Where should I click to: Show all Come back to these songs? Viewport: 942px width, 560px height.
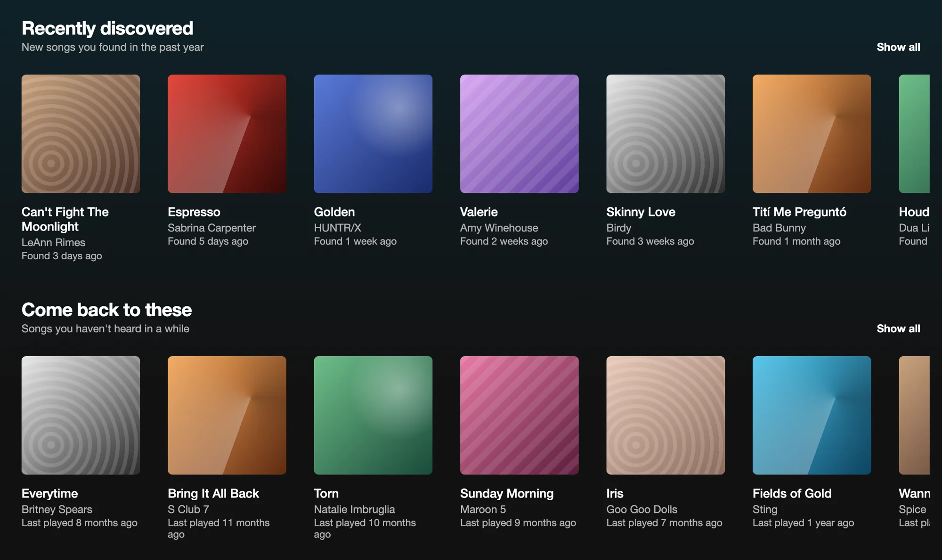click(x=898, y=328)
